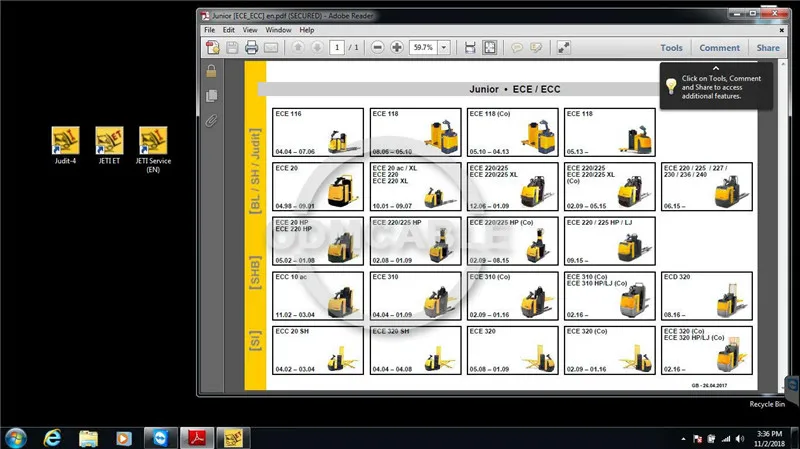Click the volume speaker tray icon
This screenshot has height=449, width=800.
coord(740,439)
